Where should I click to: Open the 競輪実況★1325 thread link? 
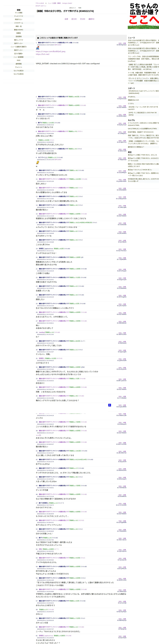(x=133, y=100)
